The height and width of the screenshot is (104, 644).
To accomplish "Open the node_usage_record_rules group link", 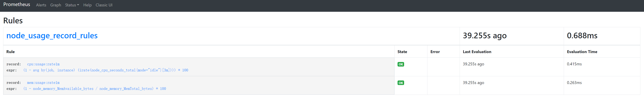I will point(52,35).
